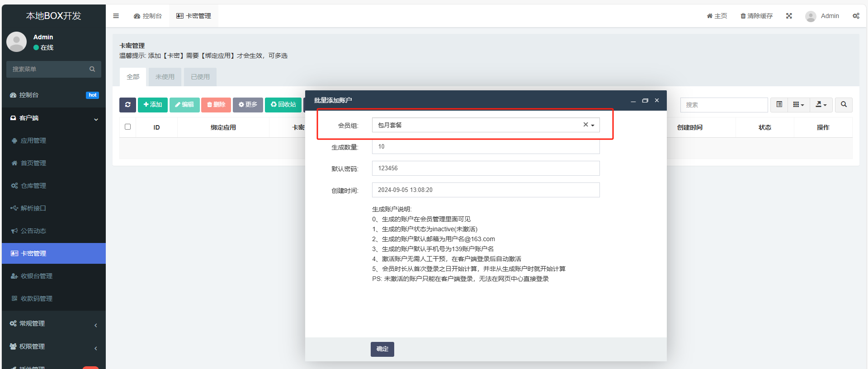Maximize the 批量添加账户 dialog

(645, 100)
